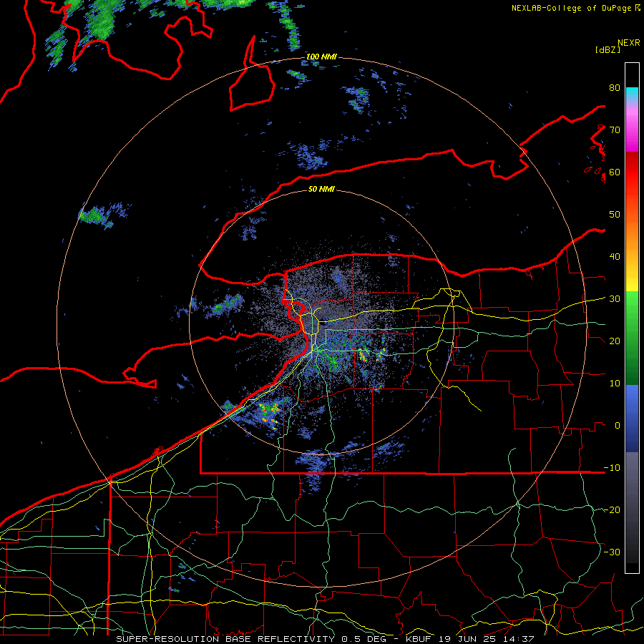
Task: Click the 10 value on the dBZ scale
Action: 615,384
